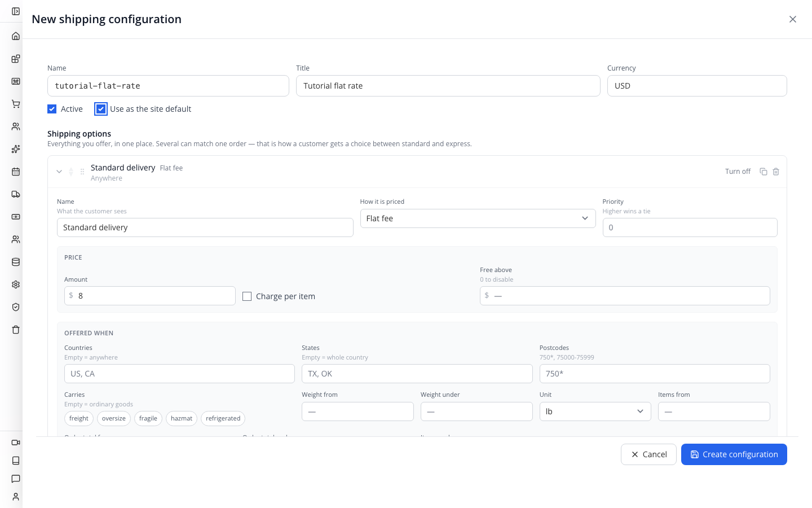Click the States input field
Screen dimensions: 812x508
[x=417, y=374]
